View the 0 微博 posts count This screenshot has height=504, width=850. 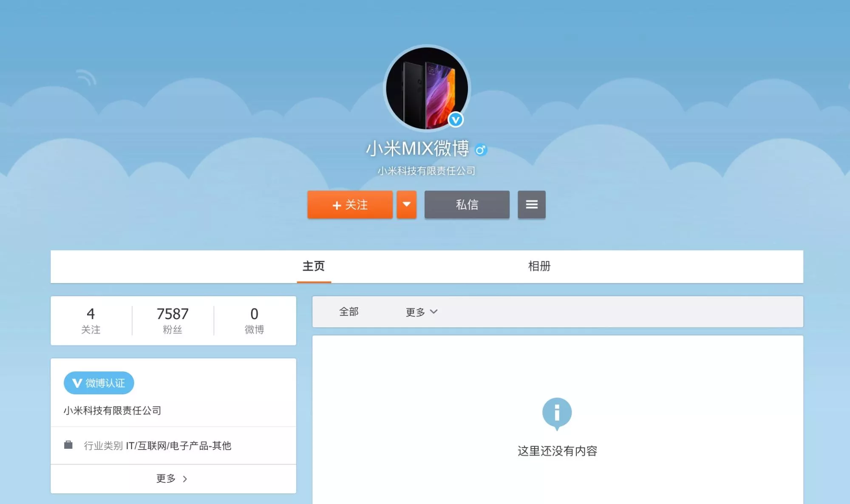point(254,320)
